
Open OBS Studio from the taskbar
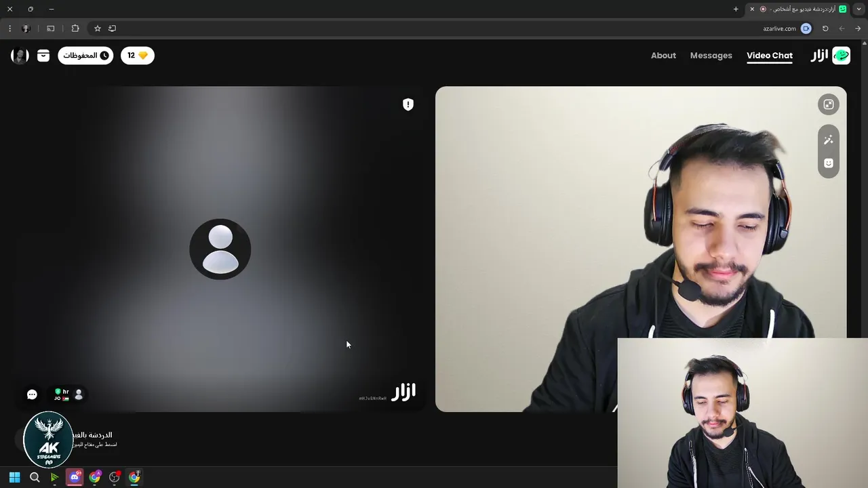pyautogui.click(x=115, y=477)
